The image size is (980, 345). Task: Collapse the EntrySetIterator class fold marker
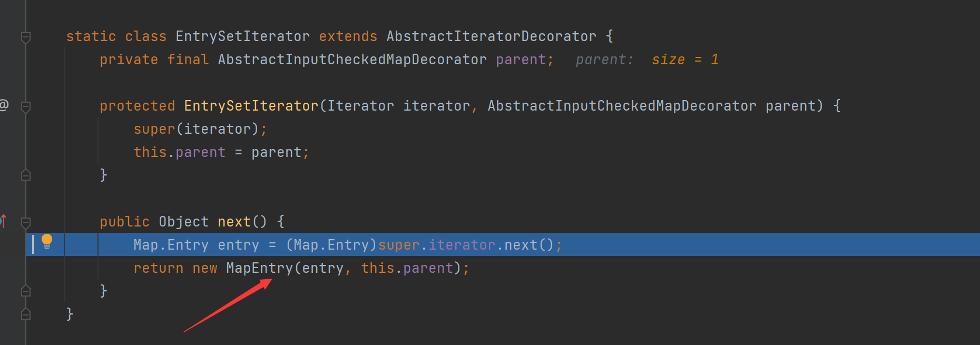[25, 37]
